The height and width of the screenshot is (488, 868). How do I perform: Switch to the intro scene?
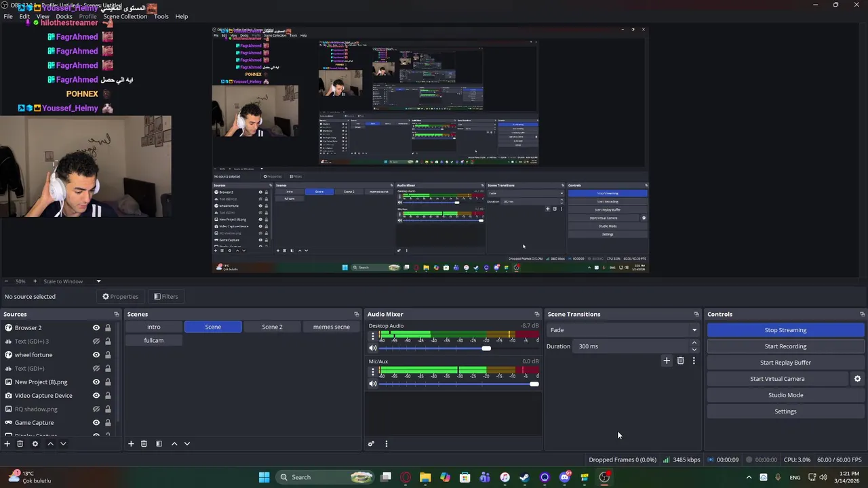click(x=154, y=327)
